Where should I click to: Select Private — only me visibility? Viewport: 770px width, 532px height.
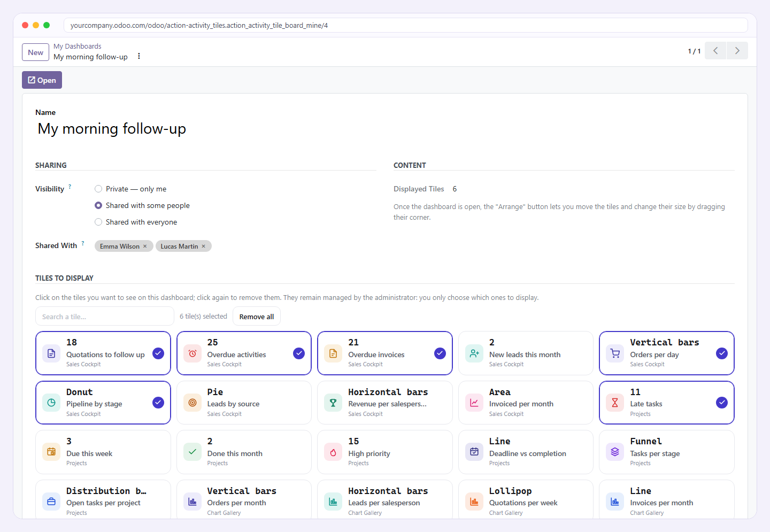pyautogui.click(x=98, y=189)
